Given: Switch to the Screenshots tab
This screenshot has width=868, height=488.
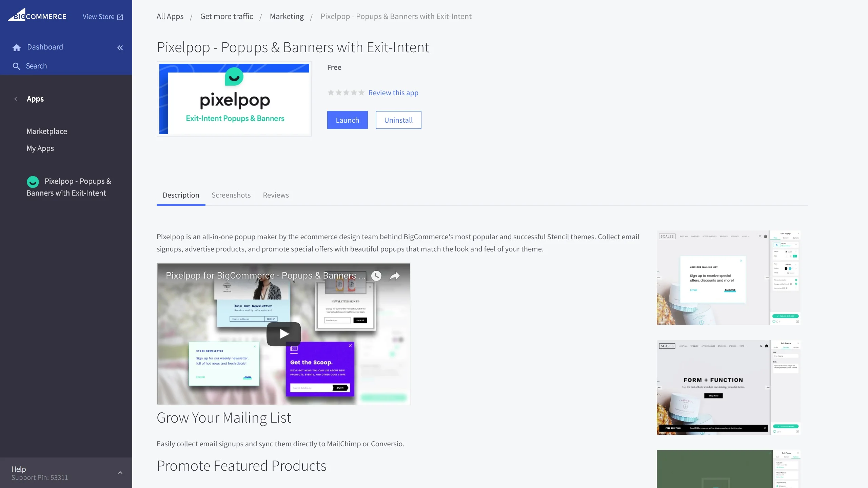Looking at the screenshot, I should coord(231,195).
